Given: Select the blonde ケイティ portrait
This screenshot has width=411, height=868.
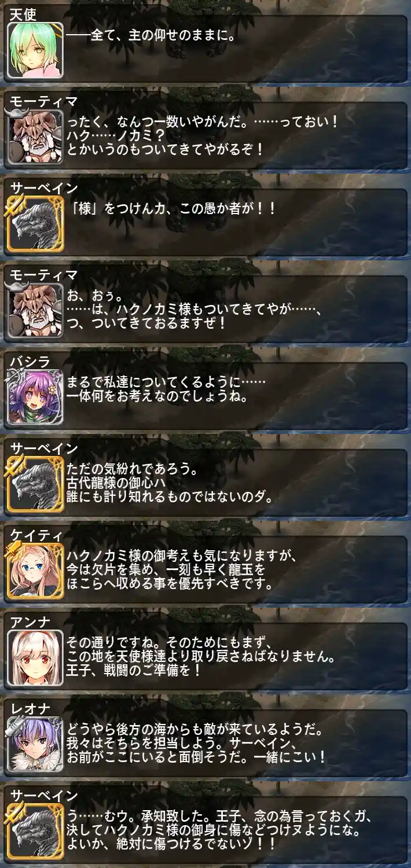Looking at the screenshot, I should coord(35,572).
